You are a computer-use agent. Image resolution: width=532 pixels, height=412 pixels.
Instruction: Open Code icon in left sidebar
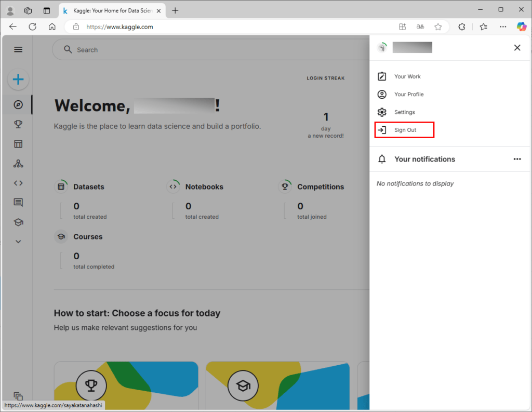click(x=18, y=183)
